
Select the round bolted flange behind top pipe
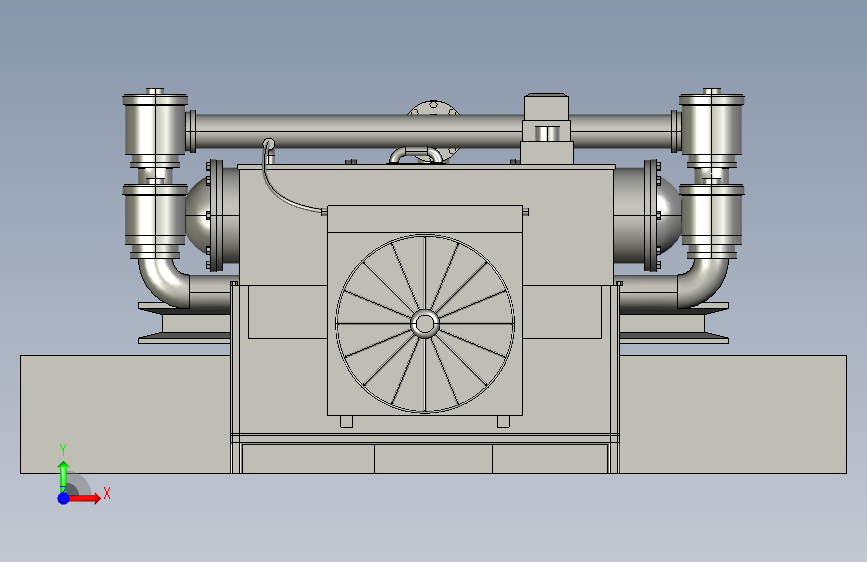tap(434, 108)
